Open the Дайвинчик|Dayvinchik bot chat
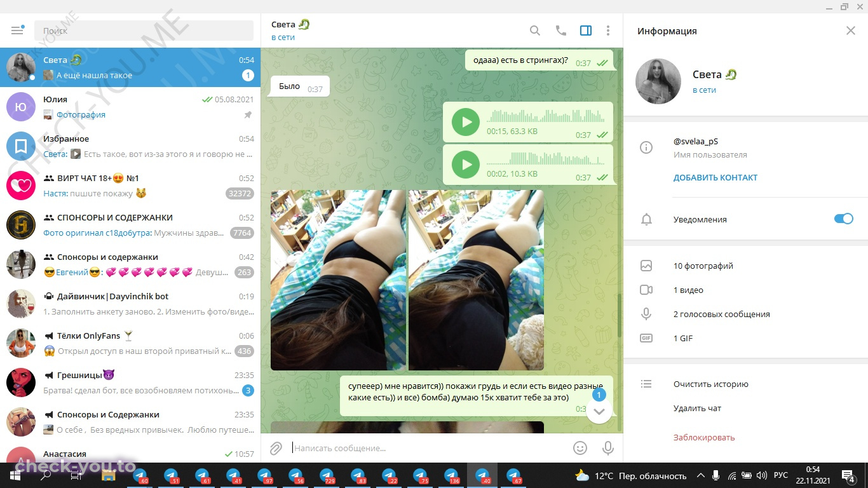This screenshot has height=488, width=868. pyautogui.click(x=130, y=304)
